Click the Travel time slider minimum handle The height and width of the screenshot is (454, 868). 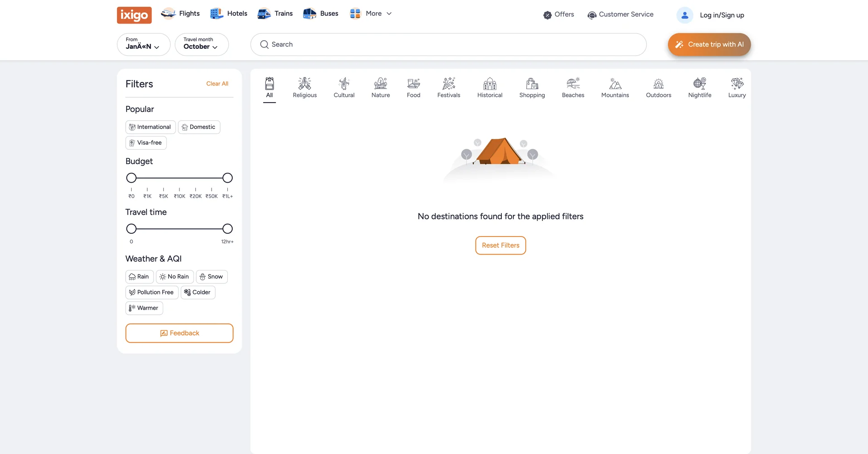[x=131, y=229]
